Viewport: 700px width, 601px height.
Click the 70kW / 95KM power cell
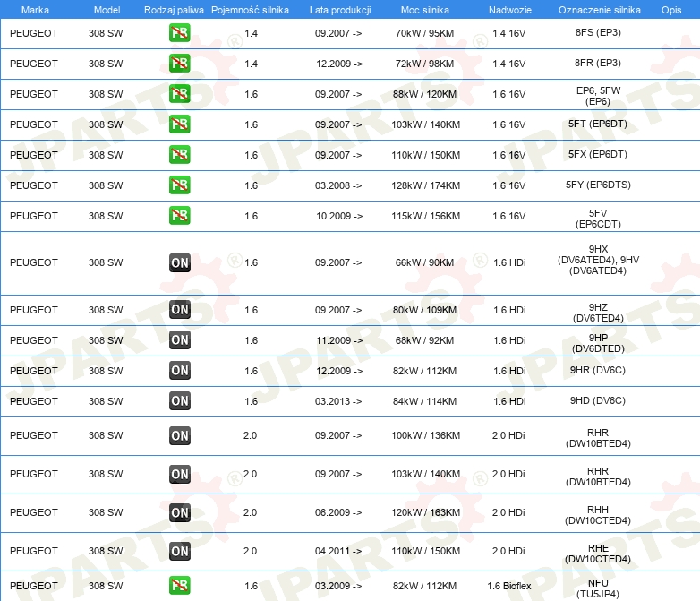(424, 33)
